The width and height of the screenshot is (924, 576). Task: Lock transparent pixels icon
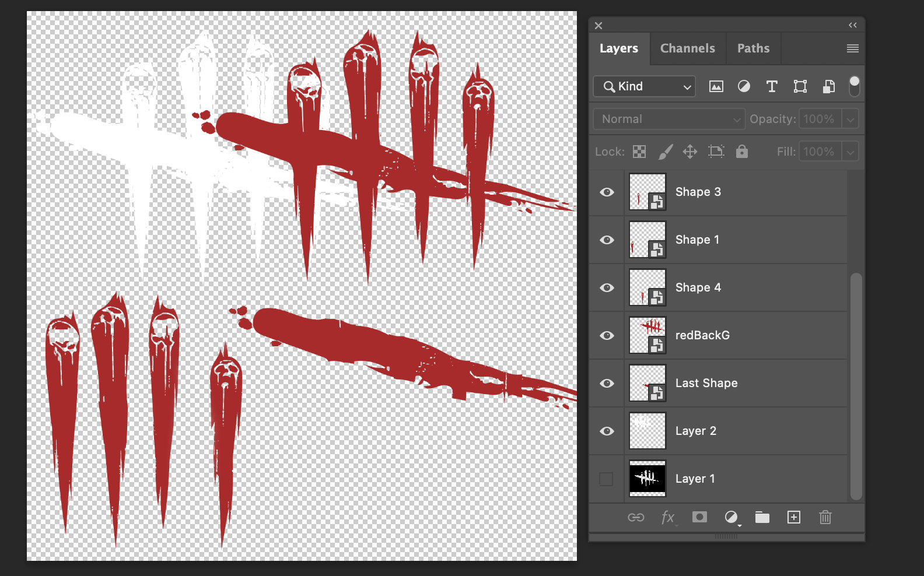(x=639, y=152)
